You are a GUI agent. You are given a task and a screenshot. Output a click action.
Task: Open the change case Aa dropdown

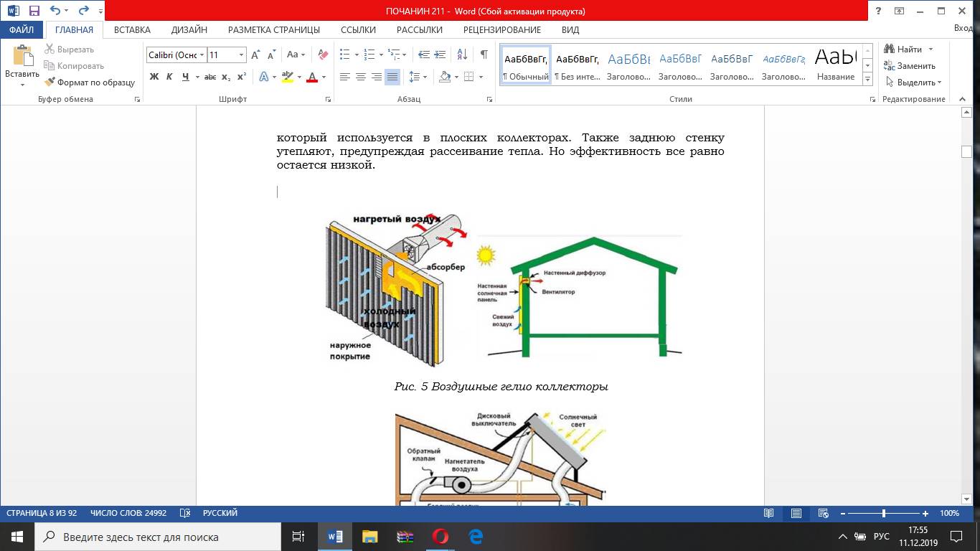pyautogui.click(x=296, y=55)
